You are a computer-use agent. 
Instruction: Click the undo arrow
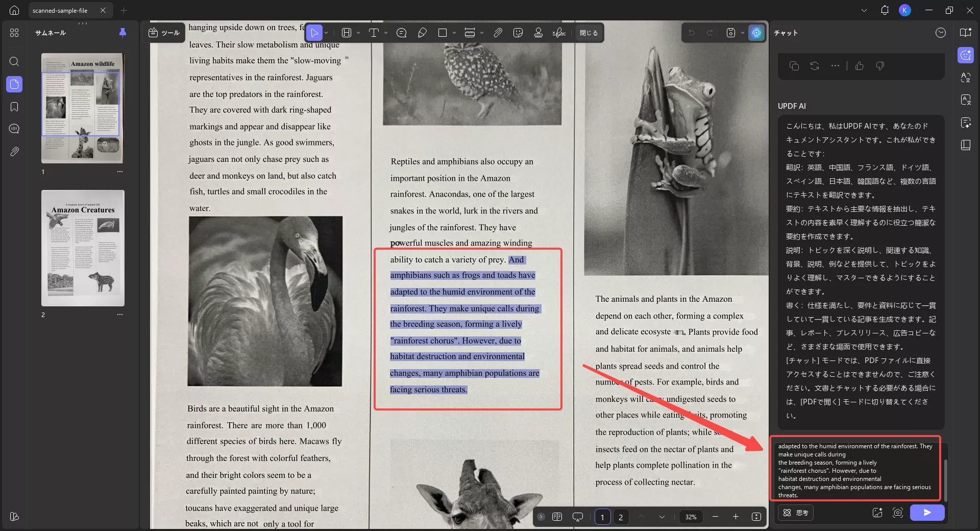pyautogui.click(x=692, y=33)
